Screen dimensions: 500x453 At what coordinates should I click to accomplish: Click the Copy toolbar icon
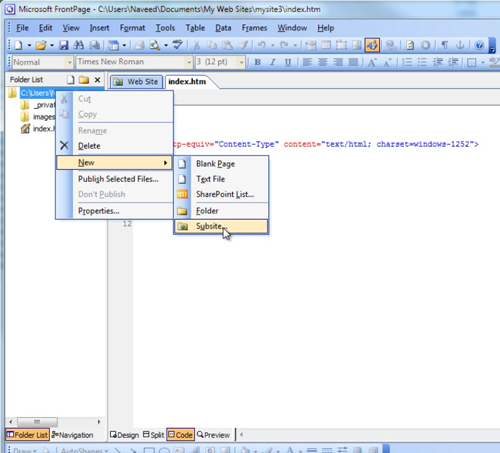pyautogui.click(x=212, y=45)
